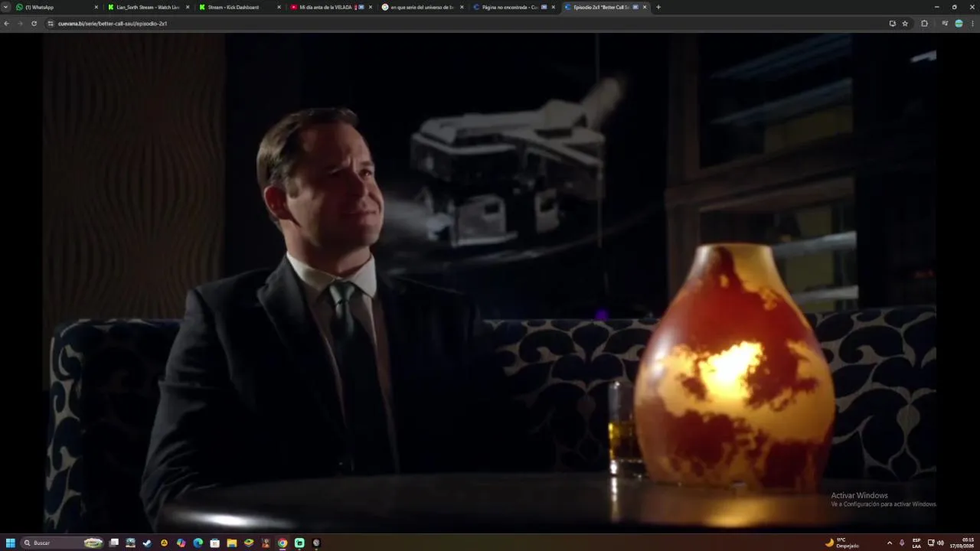View site information icon in address bar
This screenshot has width=980, height=551.
[x=51, y=24]
